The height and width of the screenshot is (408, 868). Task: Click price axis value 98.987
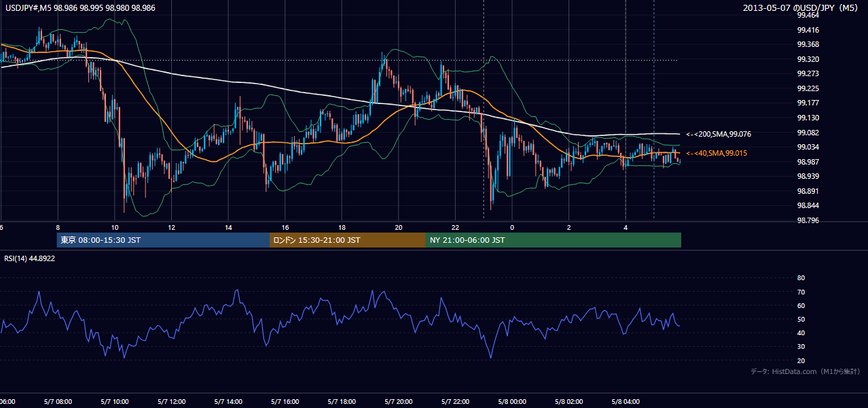(808, 162)
